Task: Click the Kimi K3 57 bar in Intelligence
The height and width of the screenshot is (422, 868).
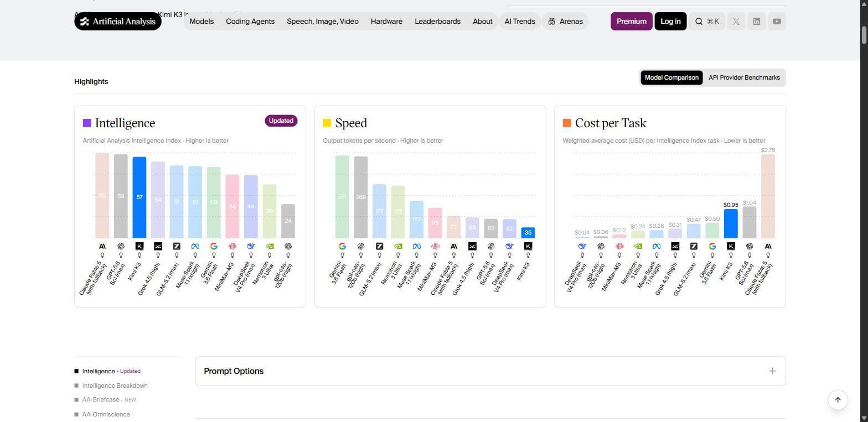Action: coord(139,197)
